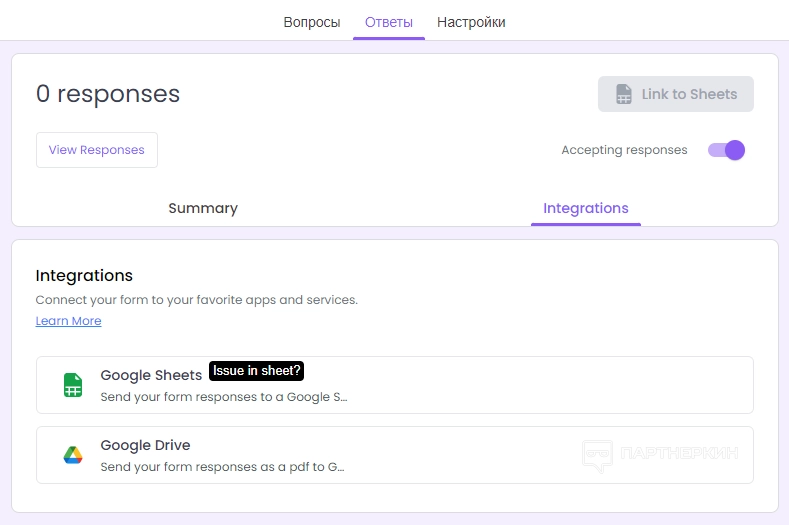Open the Ответы tab
Image resolution: width=789 pixels, height=525 pixels.
click(x=389, y=22)
